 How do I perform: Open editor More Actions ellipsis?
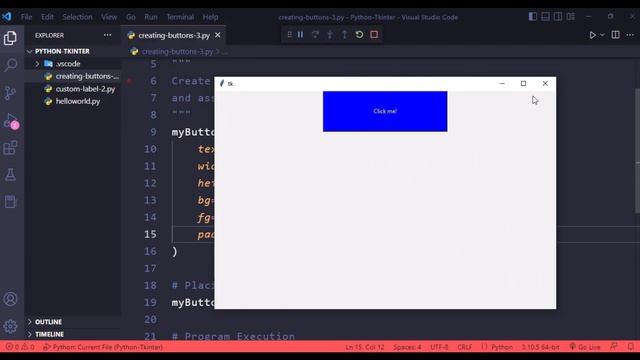(630, 35)
